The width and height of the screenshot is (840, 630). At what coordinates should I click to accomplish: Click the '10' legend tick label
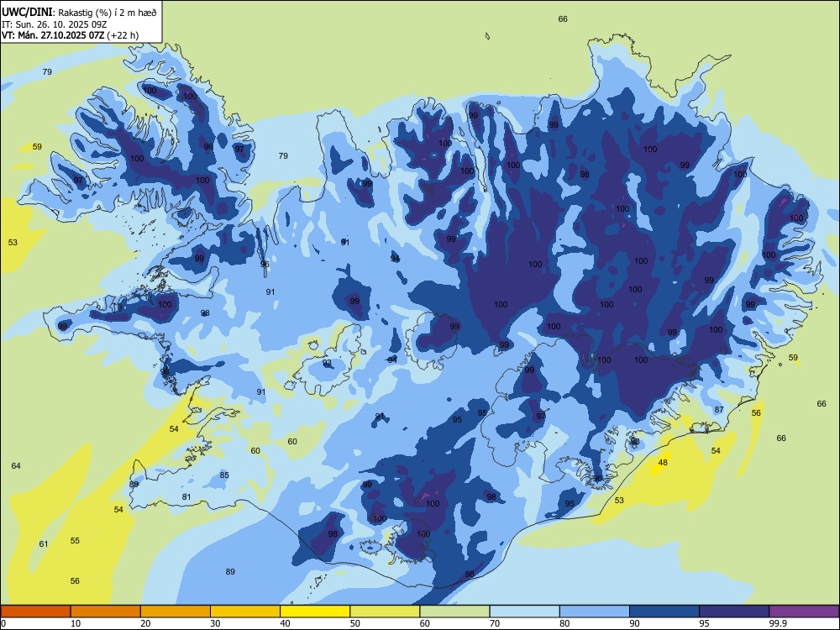pos(76,623)
